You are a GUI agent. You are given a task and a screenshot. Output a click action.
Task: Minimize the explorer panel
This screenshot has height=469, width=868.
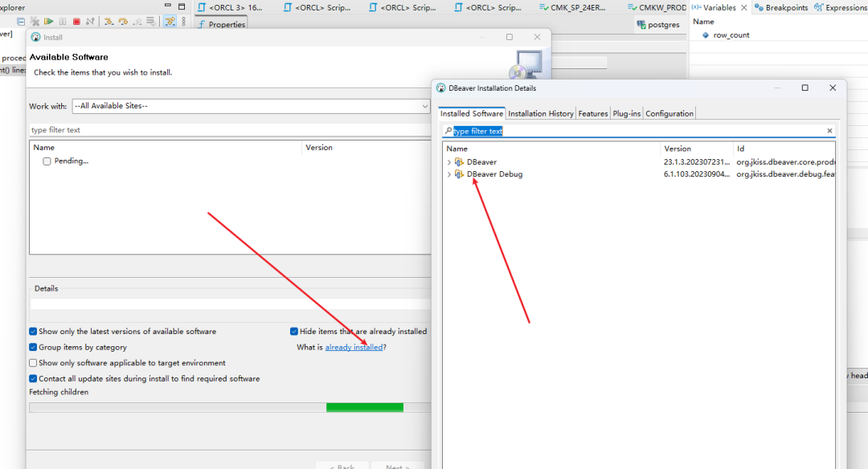[168, 6]
